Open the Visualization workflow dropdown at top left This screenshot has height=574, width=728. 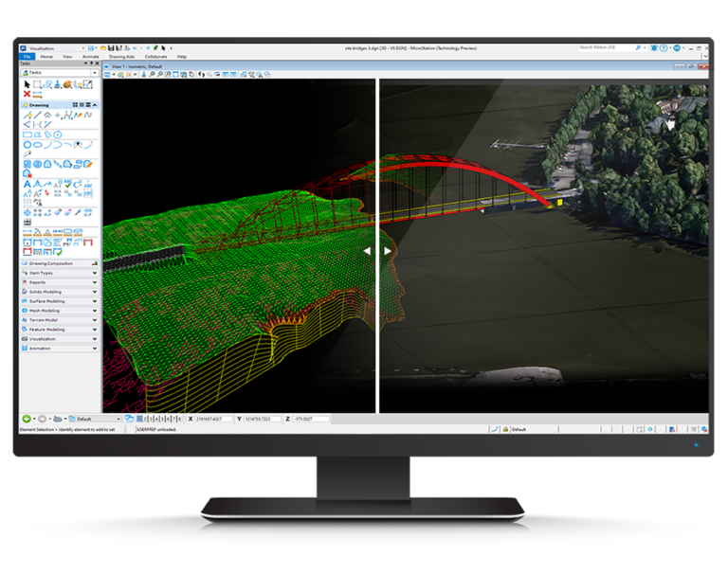[x=83, y=48]
